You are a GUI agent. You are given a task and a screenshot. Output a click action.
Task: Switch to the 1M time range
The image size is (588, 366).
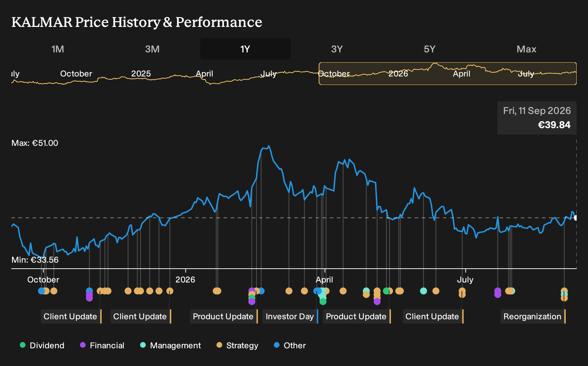(x=58, y=49)
